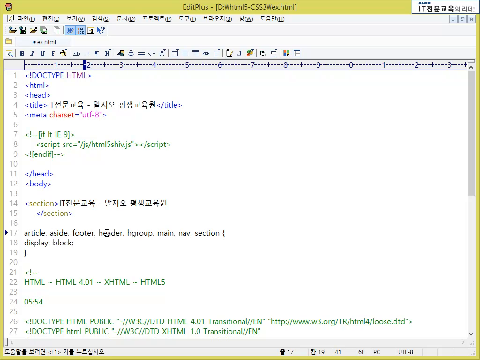
Task: Select the ex.html document tab
Action: (x=43, y=42)
